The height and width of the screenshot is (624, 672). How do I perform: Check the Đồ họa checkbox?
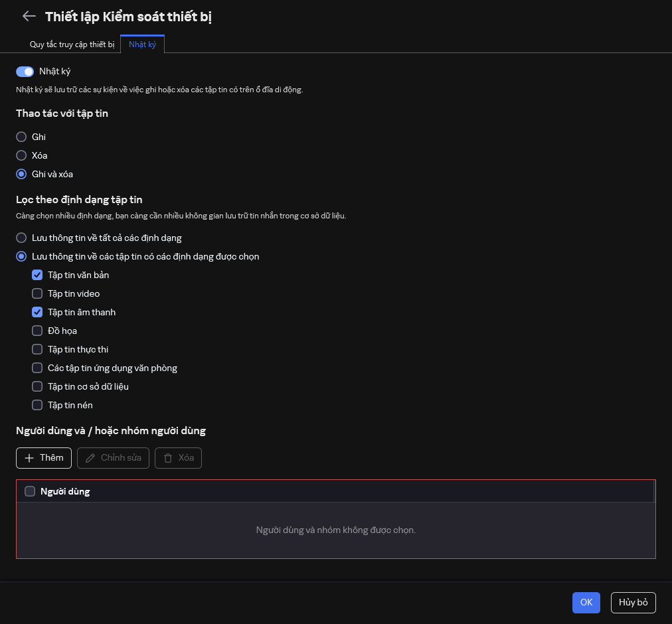coord(37,331)
